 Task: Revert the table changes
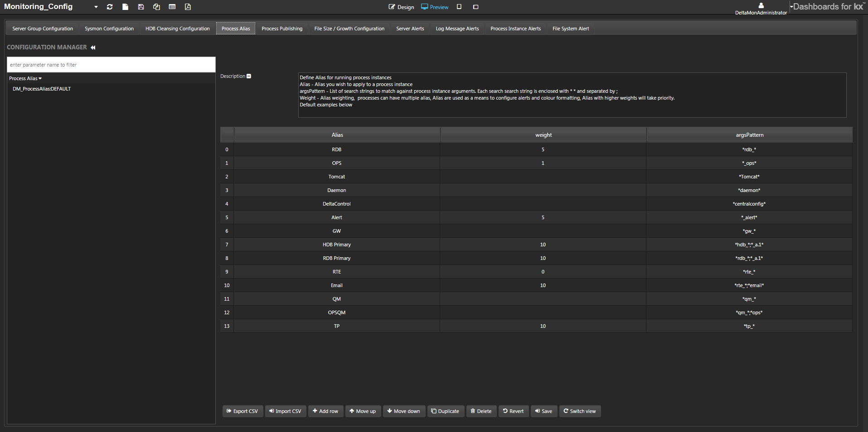point(514,411)
